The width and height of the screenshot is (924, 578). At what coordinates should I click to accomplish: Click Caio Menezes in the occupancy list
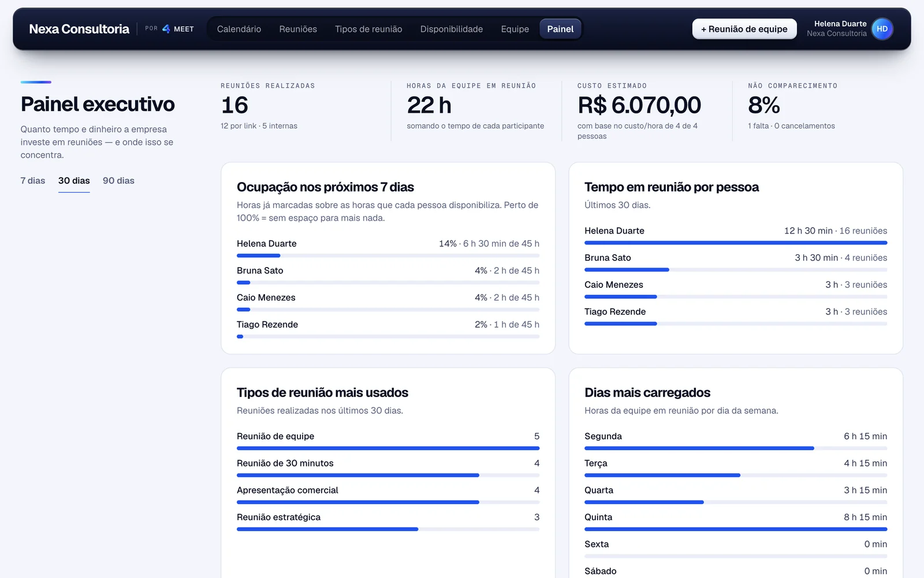(x=266, y=298)
